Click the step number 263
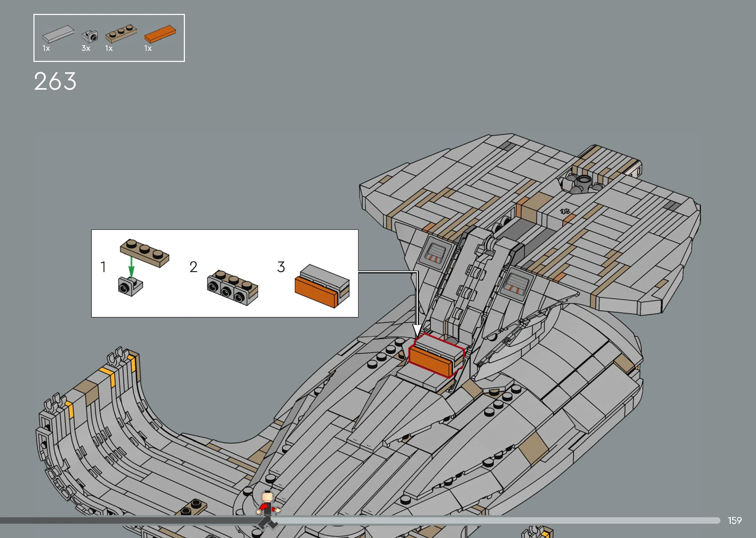 55,81
